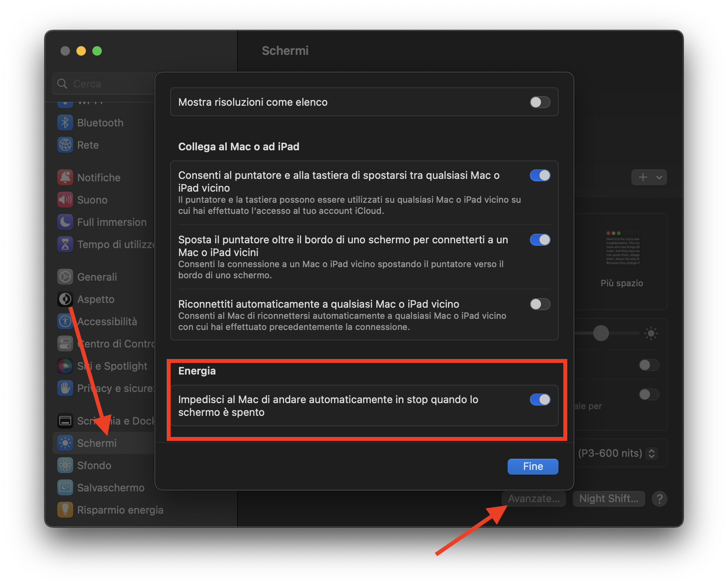The width and height of the screenshot is (728, 586).
Task: Click the Avanzate... button
Action: pos(534,499)
